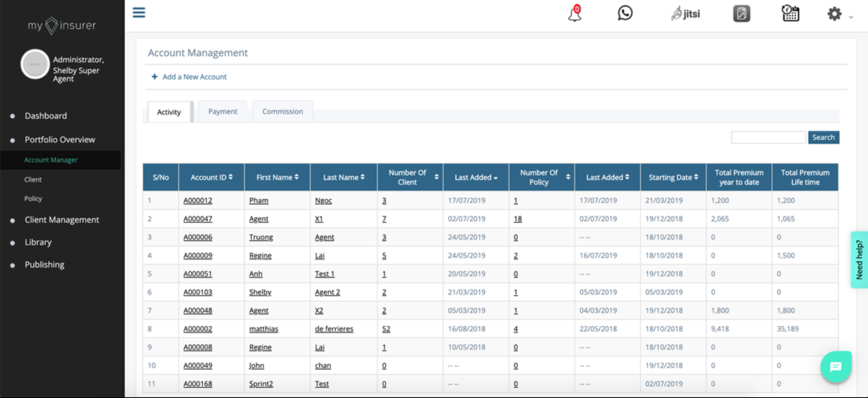
Task: Open the settings gear
Action: pos(834,14)
